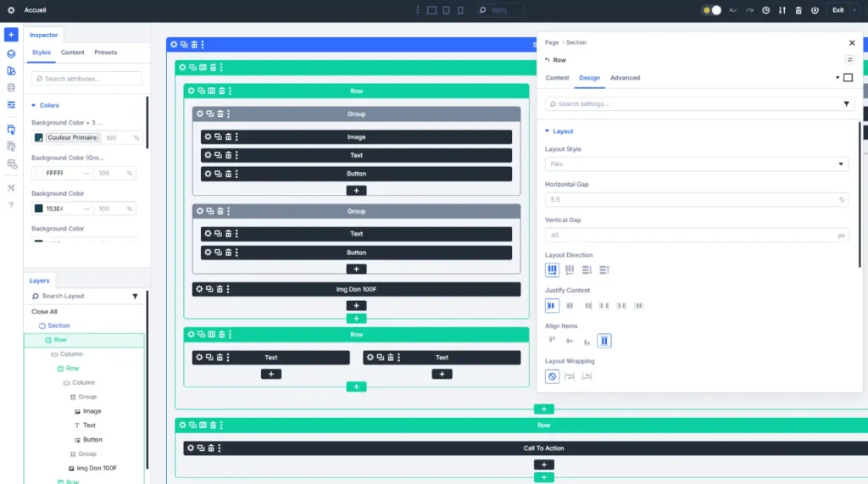This screenshot has height=484, width=868.
Task: Click the icon right of Row title in settings panel
Action: 849,60
